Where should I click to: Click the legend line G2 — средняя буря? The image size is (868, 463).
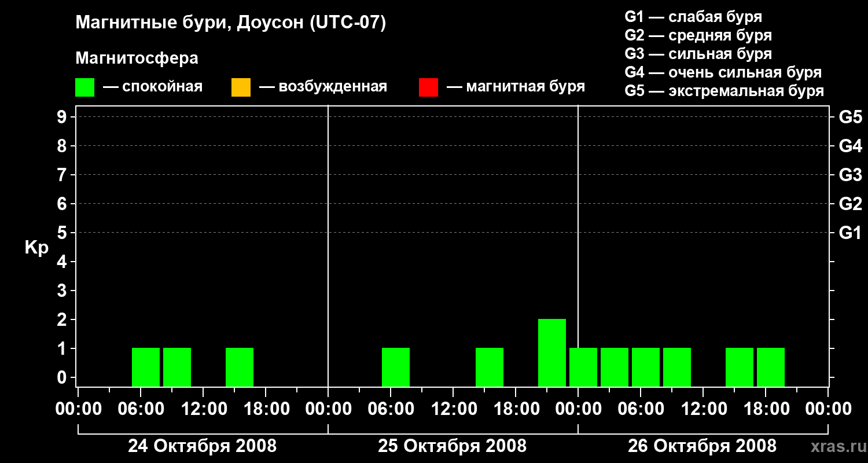698,35
